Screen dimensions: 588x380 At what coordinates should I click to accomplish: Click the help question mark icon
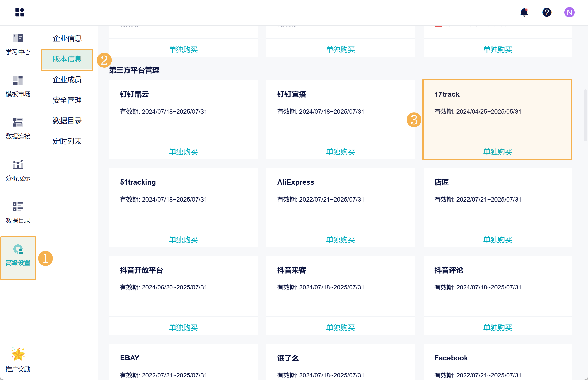point(547,12)
